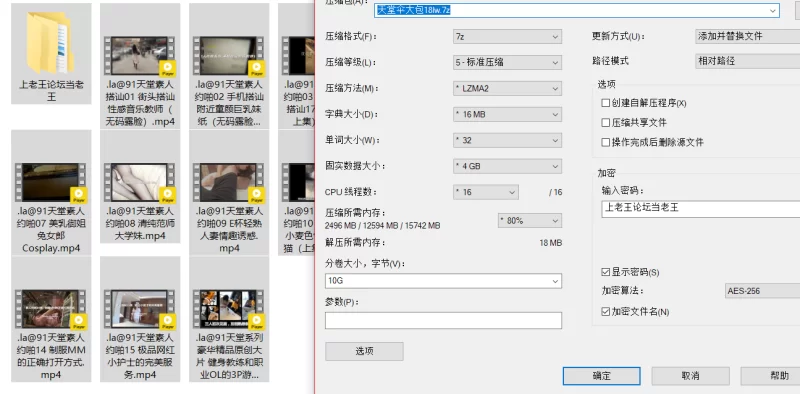
Task: Click the 选项 button below parameters
Action: [364, 351]
